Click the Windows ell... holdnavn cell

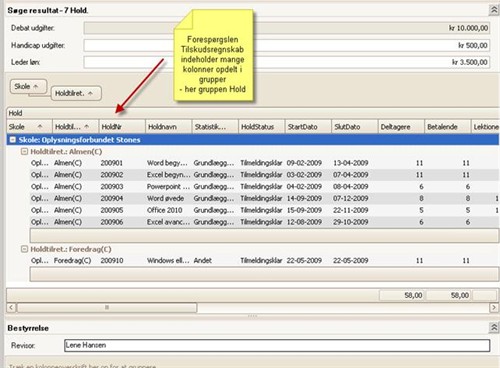(x=168, y=261)
